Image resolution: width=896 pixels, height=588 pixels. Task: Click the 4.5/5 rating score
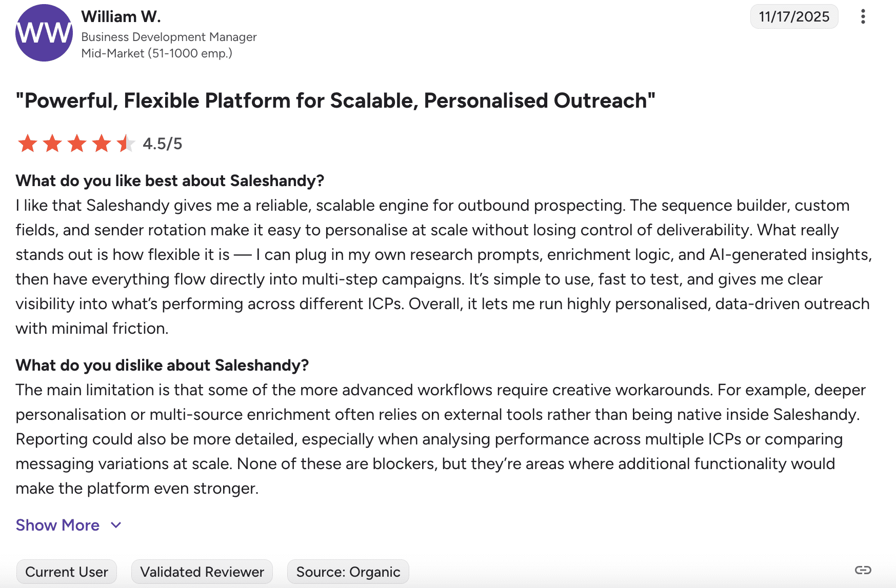click(x=163, y=144)
